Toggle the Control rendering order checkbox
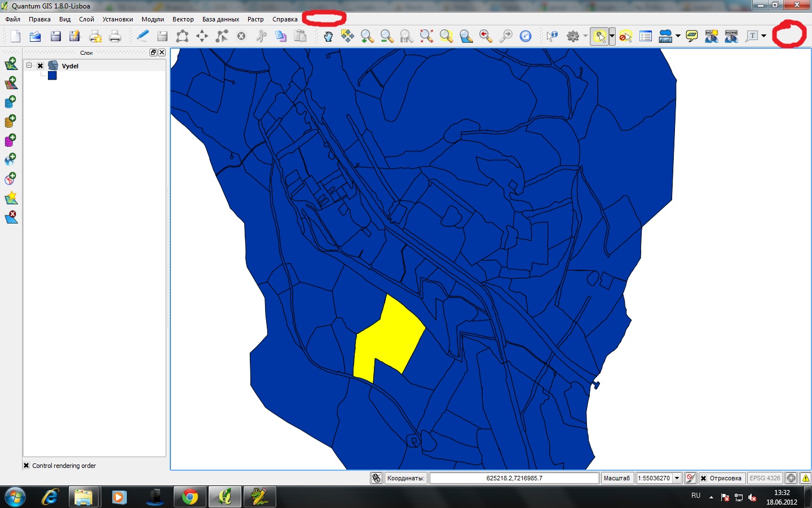 pyautogui.click(x=27, y=466)
